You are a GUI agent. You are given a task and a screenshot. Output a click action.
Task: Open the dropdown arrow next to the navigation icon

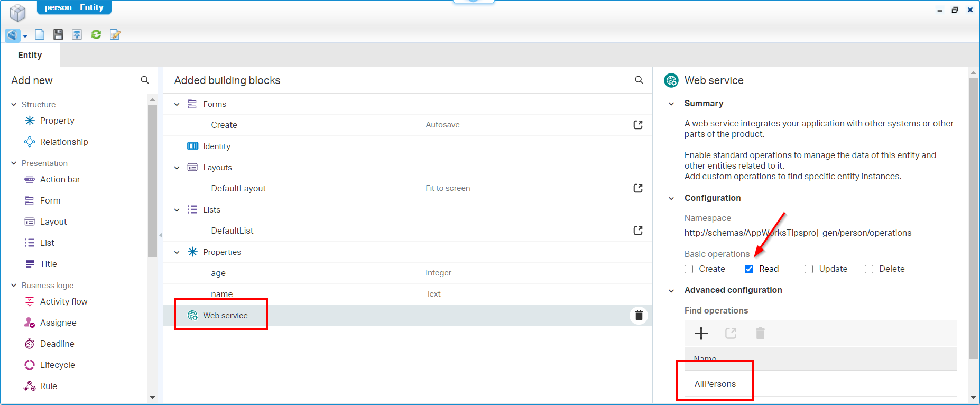point(25,36)
